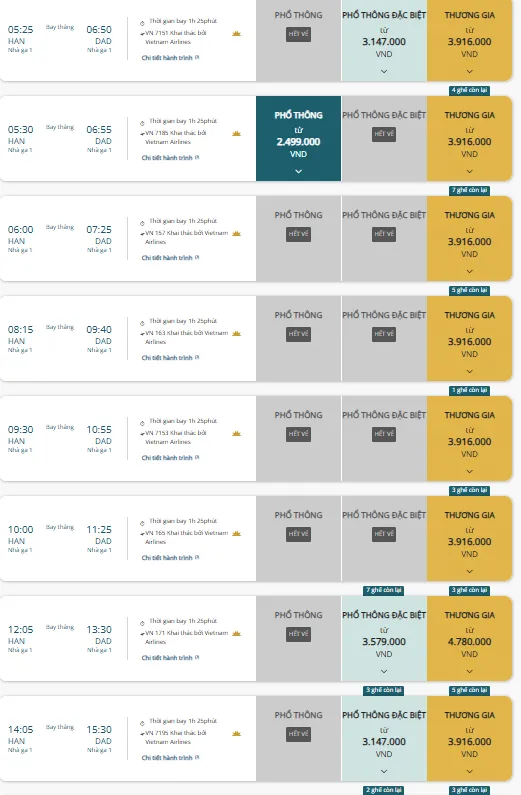Click the lotus icon on the 05:30 flight

pos(236,133)
